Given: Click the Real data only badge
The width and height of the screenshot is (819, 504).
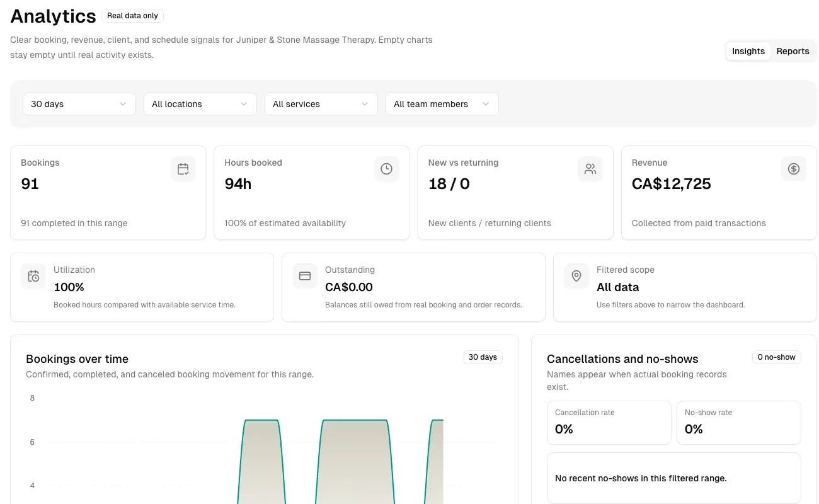Looking at the screenshot, I should (132, 16).
